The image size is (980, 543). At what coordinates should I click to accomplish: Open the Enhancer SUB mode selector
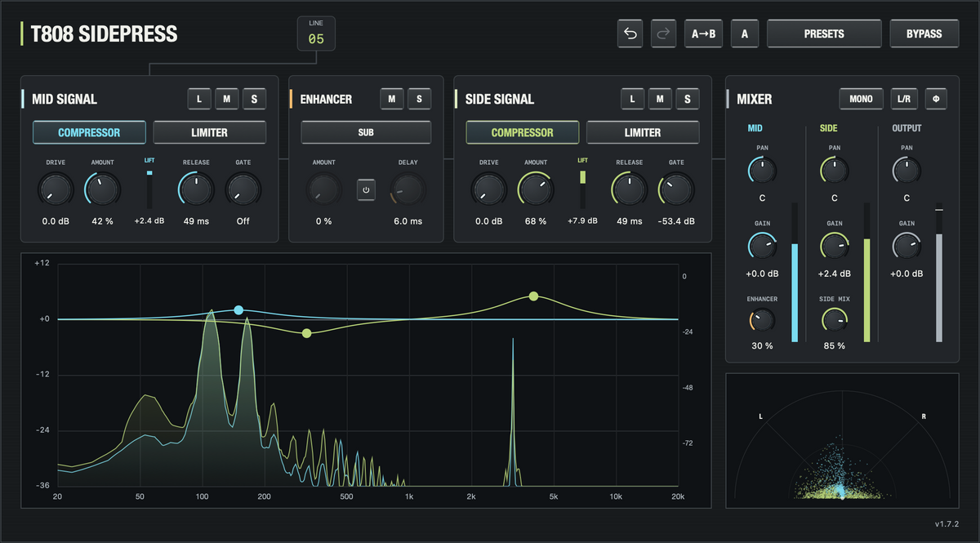pyautogui.click(x=366, y=132)
